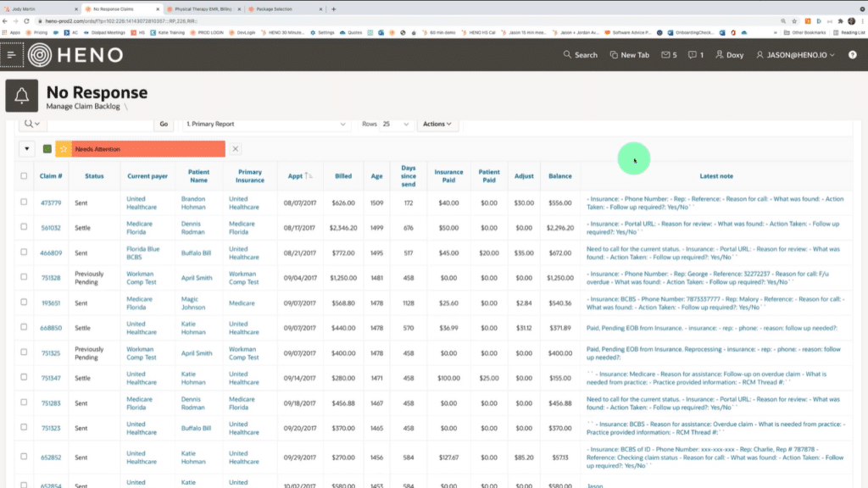Screen dimensions: 868x488
Task: Check the row for claim 751347
Action: click(24, 377)
